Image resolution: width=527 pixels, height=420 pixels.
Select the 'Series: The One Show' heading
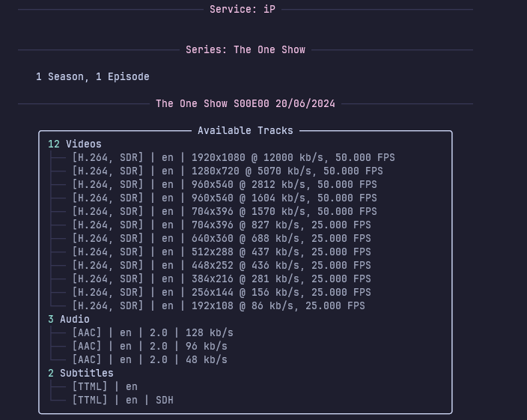point(246,49)
